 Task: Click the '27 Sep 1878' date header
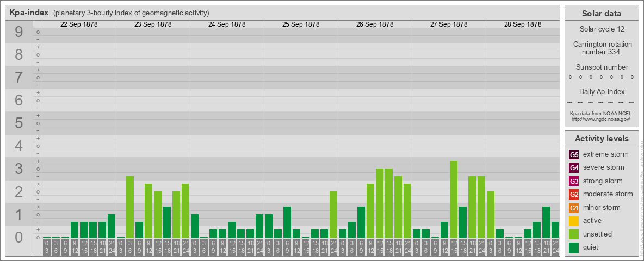(449, 24)
